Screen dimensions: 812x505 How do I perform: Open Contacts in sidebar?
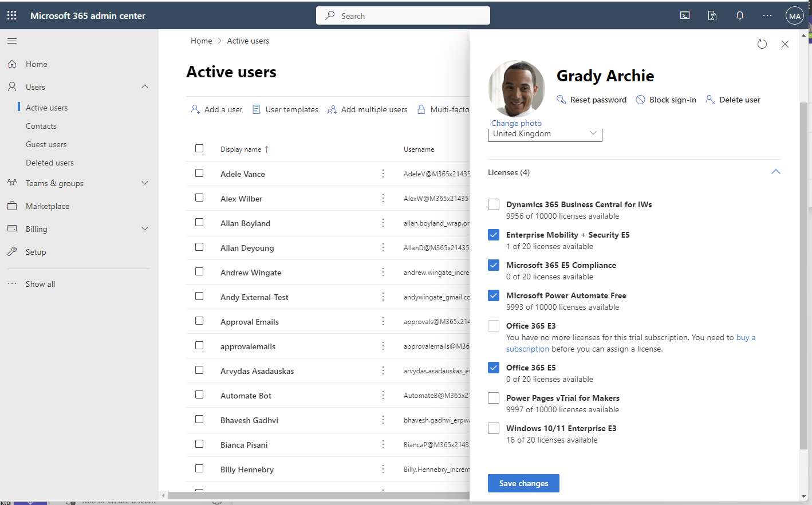(41, 126)
